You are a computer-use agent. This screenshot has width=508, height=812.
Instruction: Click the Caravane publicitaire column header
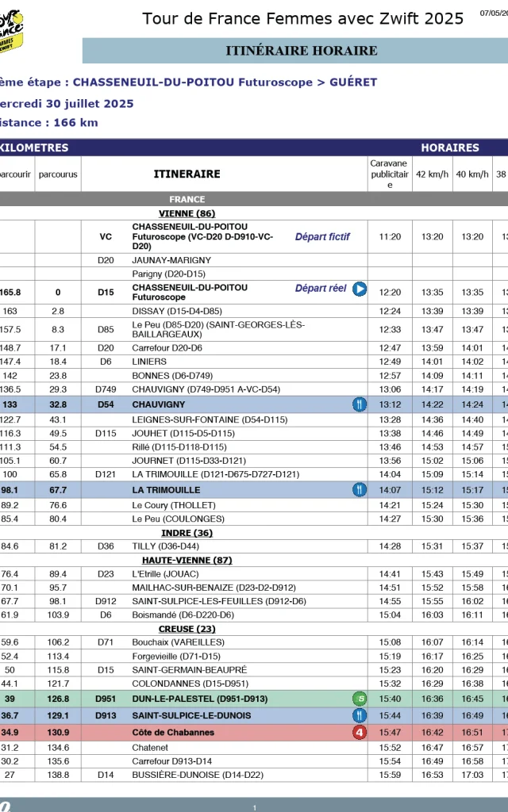(x=390, y=174)
